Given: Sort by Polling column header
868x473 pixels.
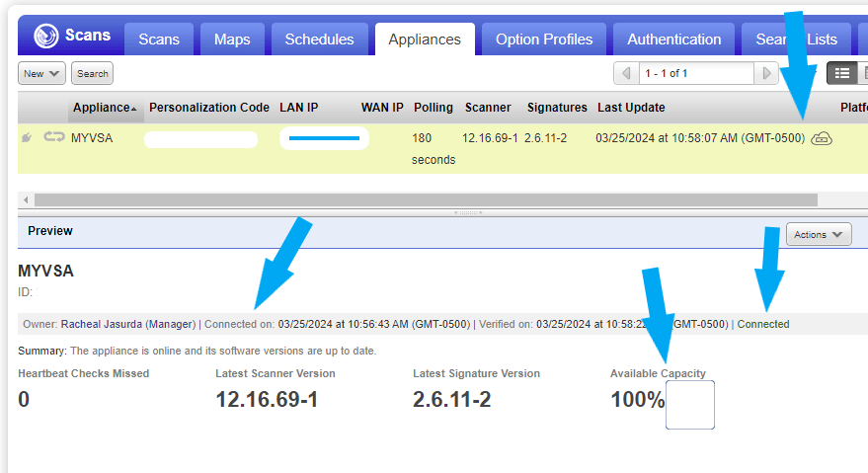Looking at the screenshot, I should point(434,108).
